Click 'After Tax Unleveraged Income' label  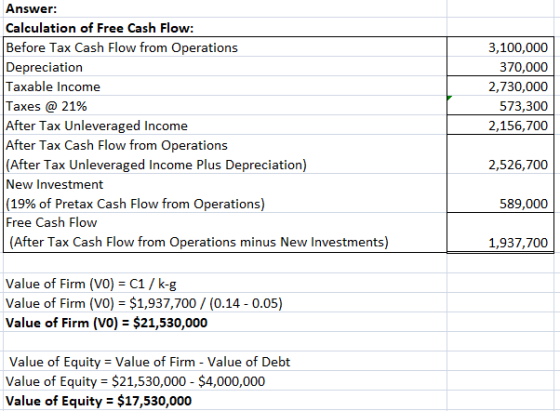click(x=97, y=126)
